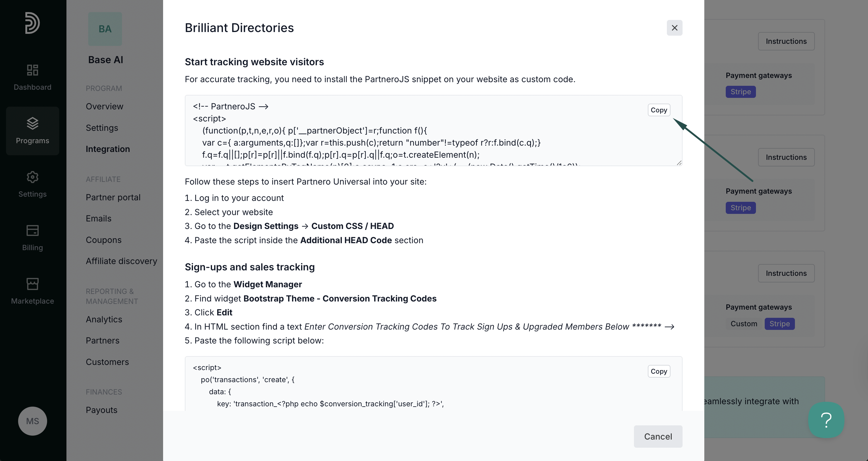Click the MS user avatar
Image resolution: width=868 pixels, height=461 pixels.
tap(32, 421)
